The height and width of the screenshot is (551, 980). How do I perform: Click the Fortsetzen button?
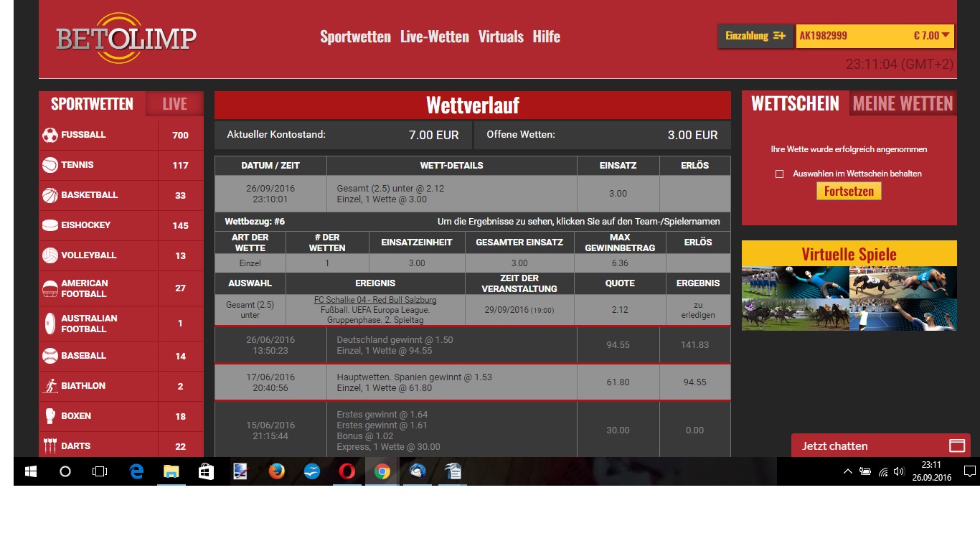click(849, 192)
